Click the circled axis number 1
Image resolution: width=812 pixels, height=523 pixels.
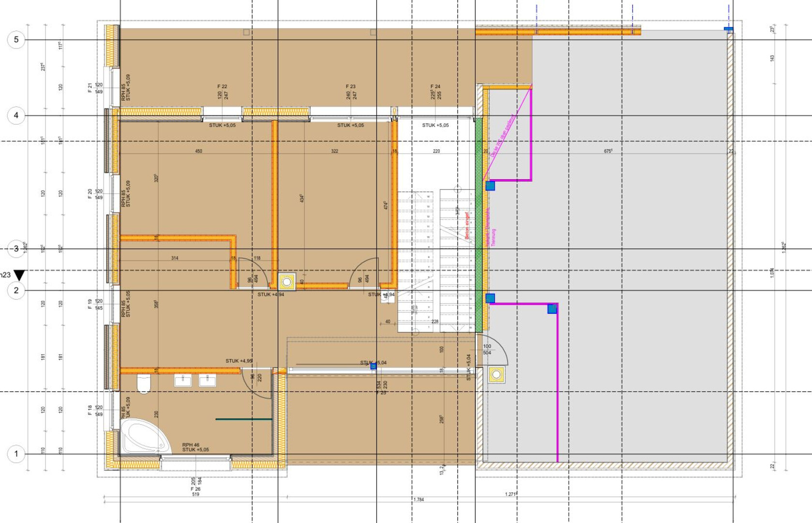pos(16,454)
